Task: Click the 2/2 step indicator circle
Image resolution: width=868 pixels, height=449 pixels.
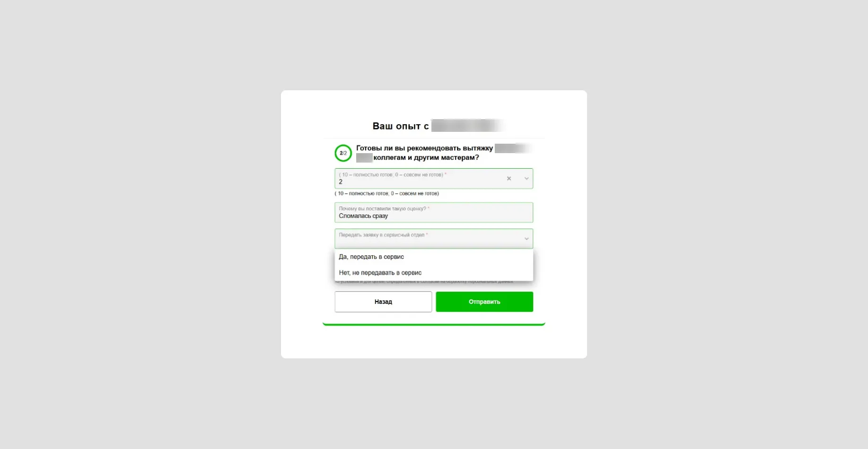Action: (343, 153)
